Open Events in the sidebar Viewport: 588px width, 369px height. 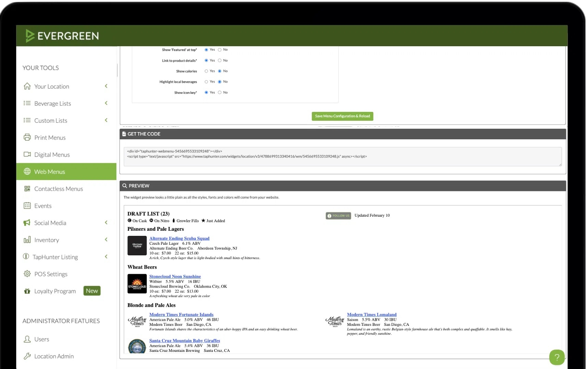66,206
